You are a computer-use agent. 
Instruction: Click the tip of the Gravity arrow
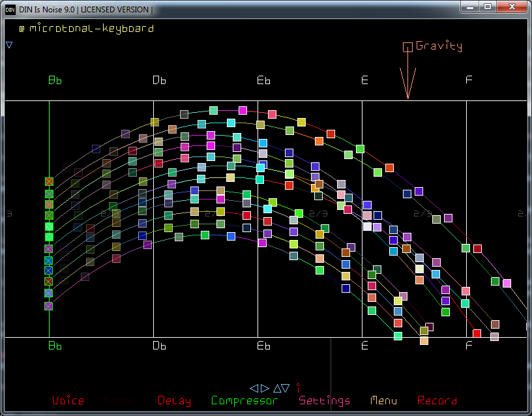click(x=408, y=97)
